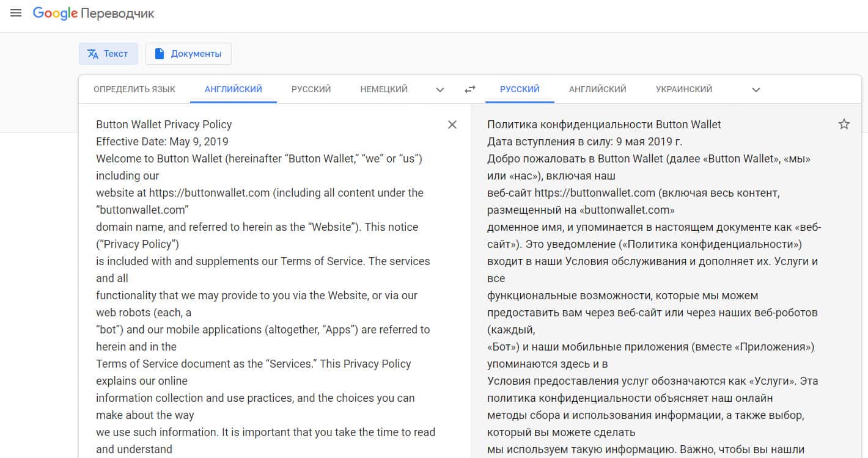Open the main hamburger menu
Image resolution: width=868 pixels, height=458 pixels.
click(16, 13)
